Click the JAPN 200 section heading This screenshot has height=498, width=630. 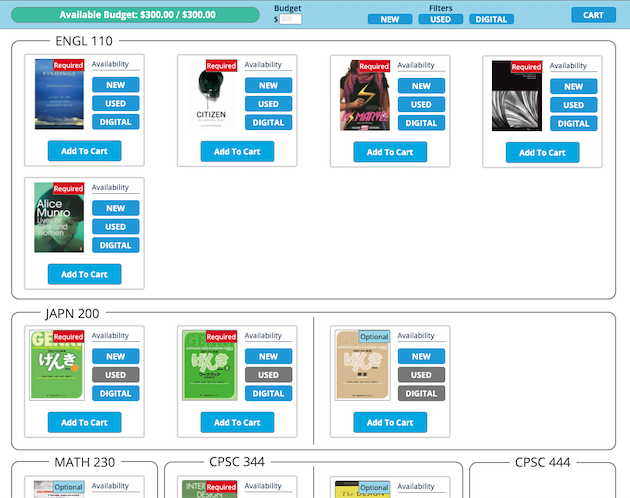coord(72,314)
